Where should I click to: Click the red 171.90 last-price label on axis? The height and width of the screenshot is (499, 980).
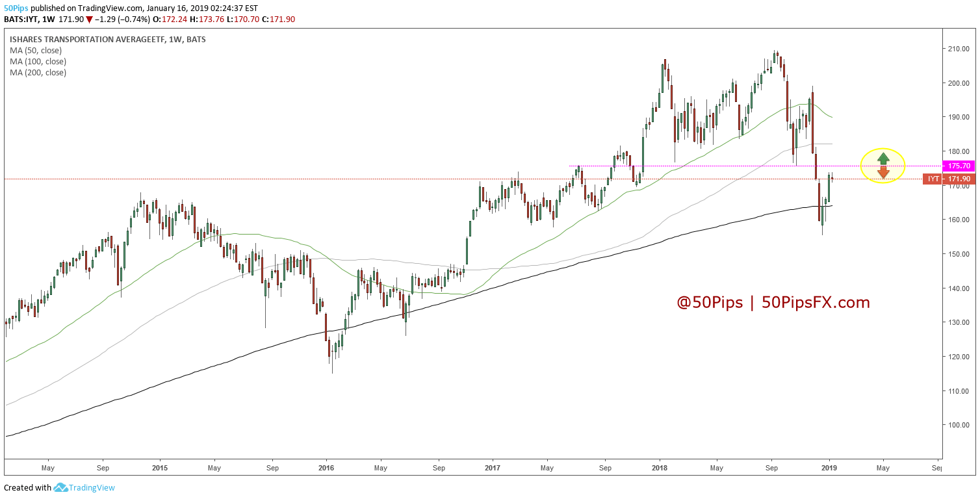point(960,179)
